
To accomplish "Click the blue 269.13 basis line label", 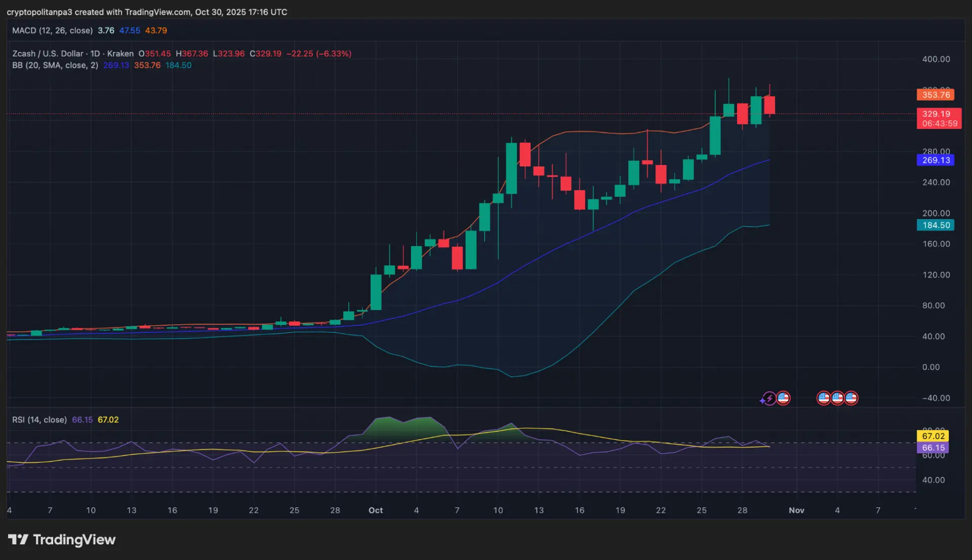I will tap(935, 160).
